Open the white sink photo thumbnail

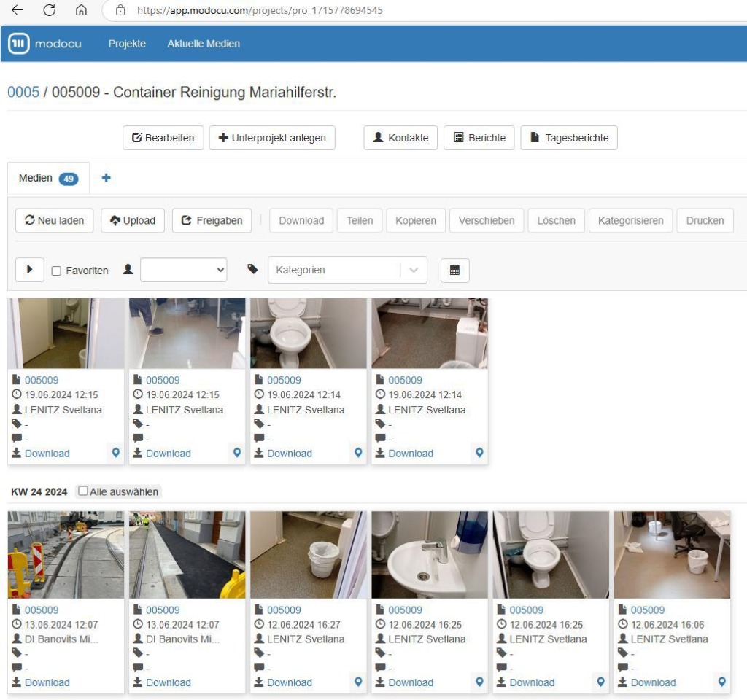(429, 554)
